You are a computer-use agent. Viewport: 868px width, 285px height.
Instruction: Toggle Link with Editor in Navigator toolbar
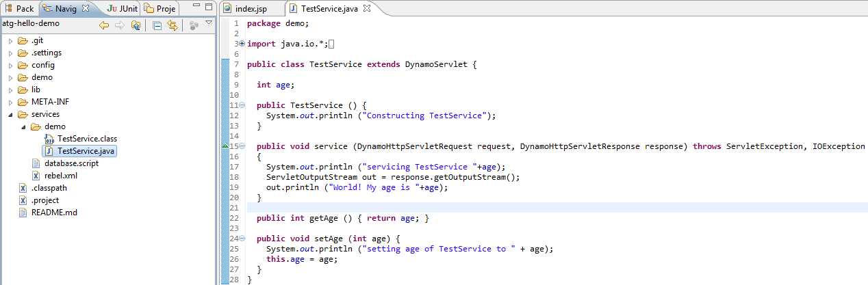[173, 25]
